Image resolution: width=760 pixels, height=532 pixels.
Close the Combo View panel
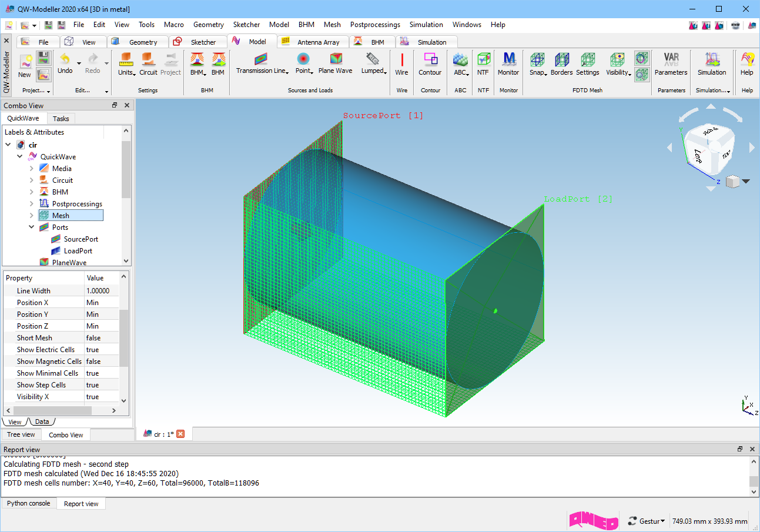127,105
